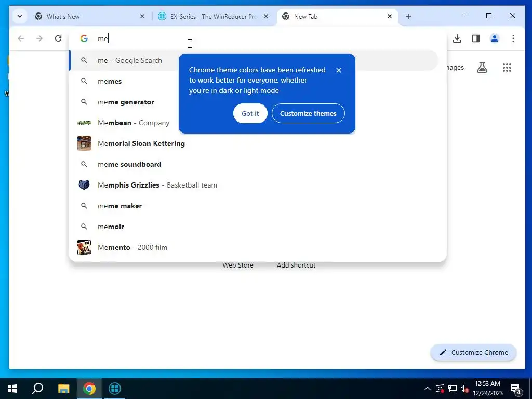
Task: Click the Customize Chrome button
Action: [473, 353]
